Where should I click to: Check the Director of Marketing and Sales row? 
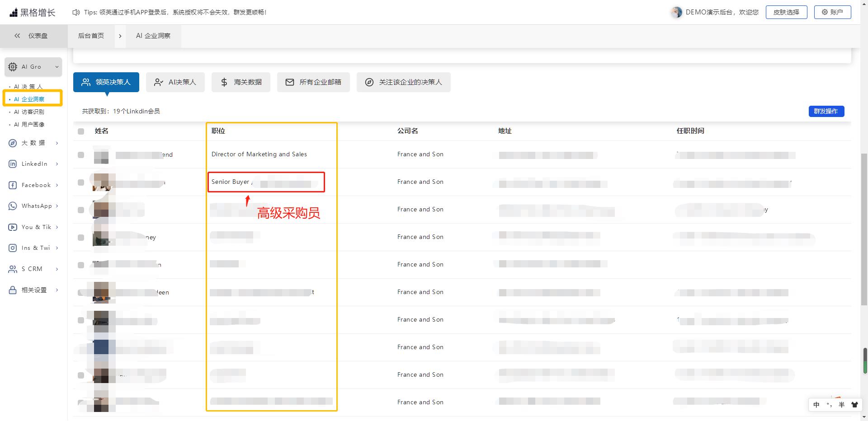click(81, 155)
